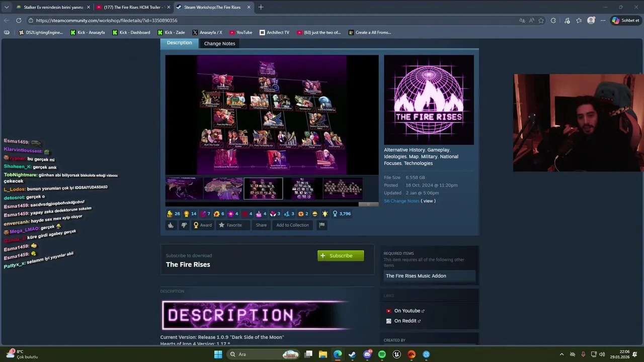644x362 pixels.
Task: Click Add to Collection button
Action: tap(292, 225)
